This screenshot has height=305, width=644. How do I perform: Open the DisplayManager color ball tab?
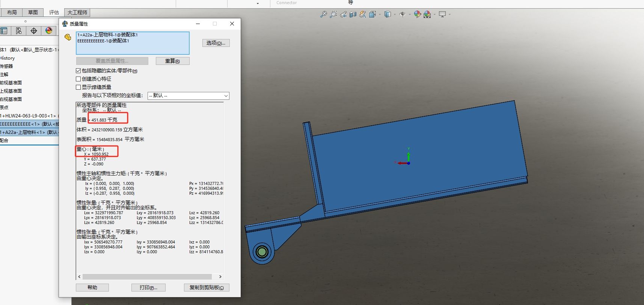(49, 31)
